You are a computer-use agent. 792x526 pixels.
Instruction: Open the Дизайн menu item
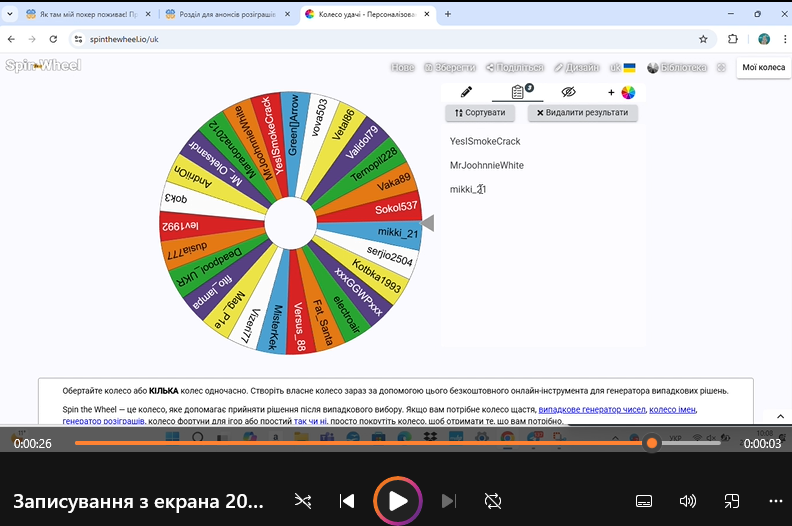577,68
